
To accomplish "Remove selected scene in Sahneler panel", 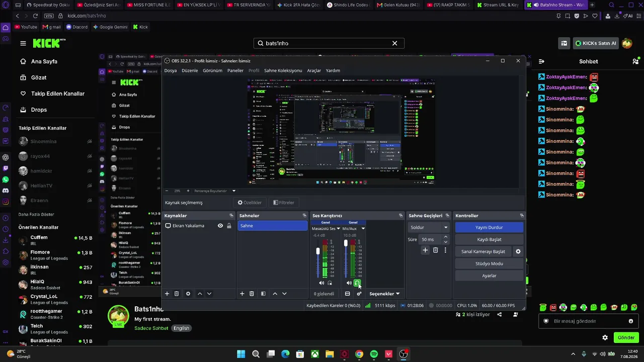I will click(x=252, y=294).
